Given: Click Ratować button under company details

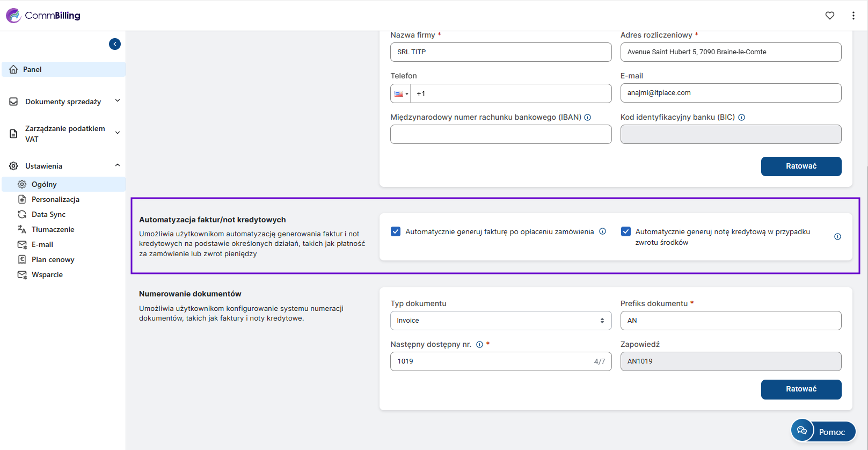Looking at the screenshot, I should coord(801,166).
